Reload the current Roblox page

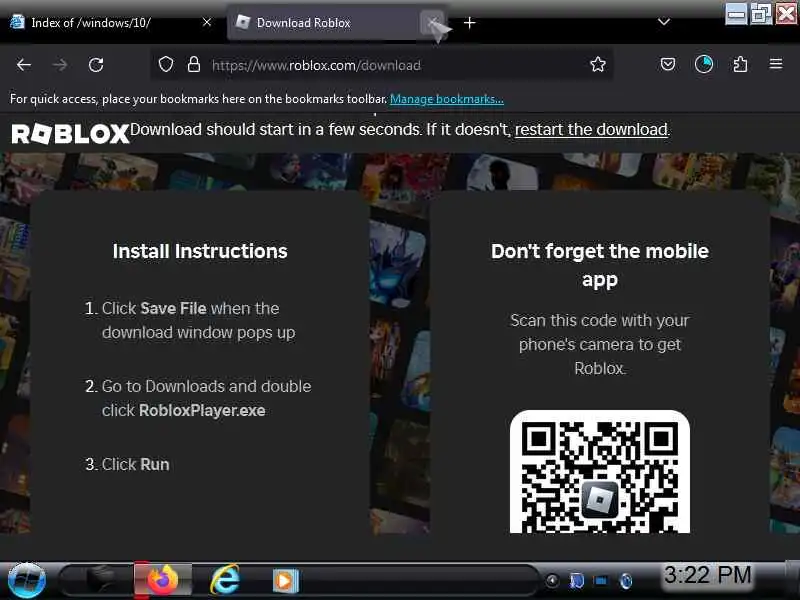tap(96, 65)
